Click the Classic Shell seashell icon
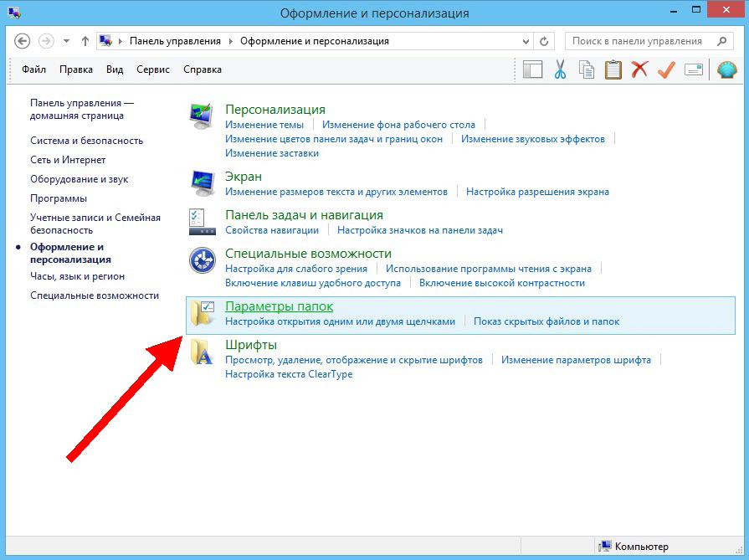 726,70
